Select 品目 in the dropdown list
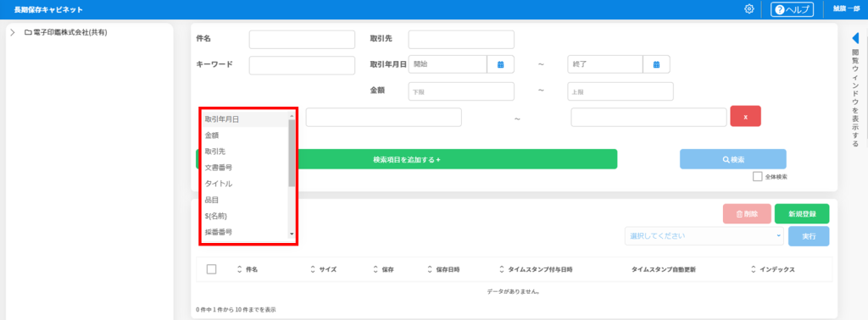This screenshot has width=868, height=320. coord(244,200)
